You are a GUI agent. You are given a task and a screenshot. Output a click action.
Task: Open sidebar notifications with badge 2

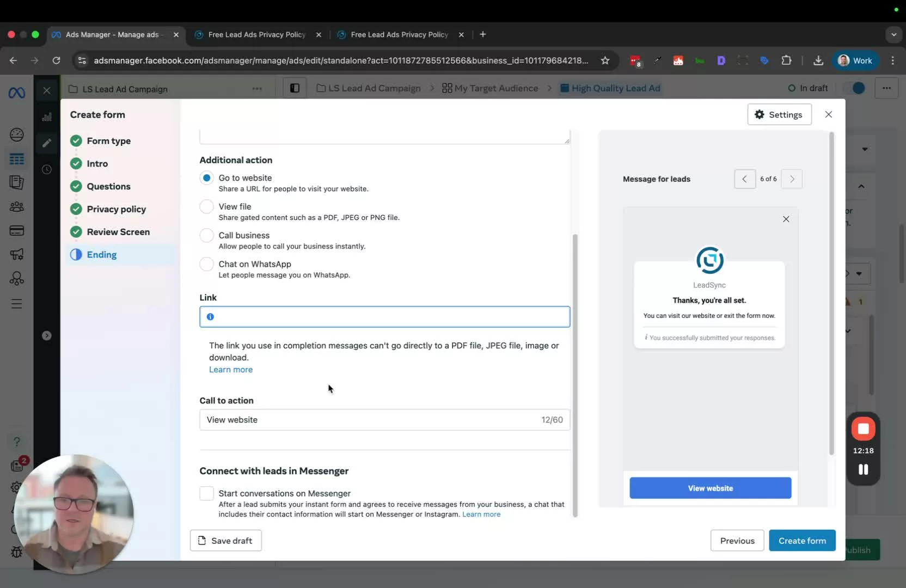click(x=17, y=465)
